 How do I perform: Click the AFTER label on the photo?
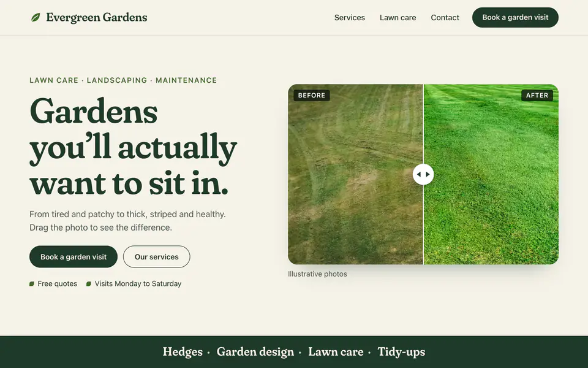tap(537, 96)
